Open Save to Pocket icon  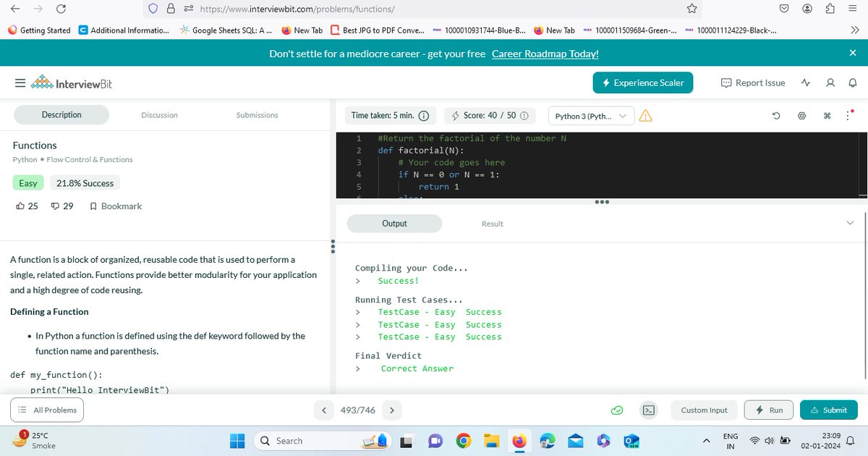point(783,9)
